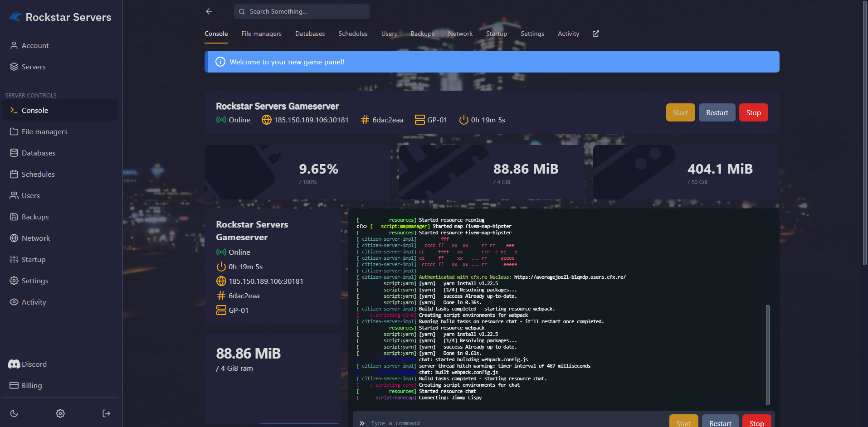The width and height of the screenshot is (868, 427).
Task: Open Billing from the sidebar
Action: [60, 385]
